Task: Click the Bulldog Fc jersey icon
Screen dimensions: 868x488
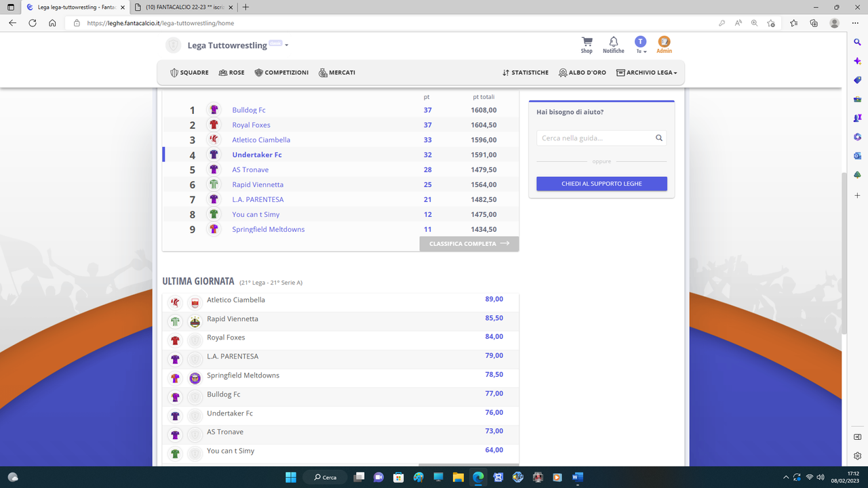Action: pyautogui.click(x=214, y=109)
